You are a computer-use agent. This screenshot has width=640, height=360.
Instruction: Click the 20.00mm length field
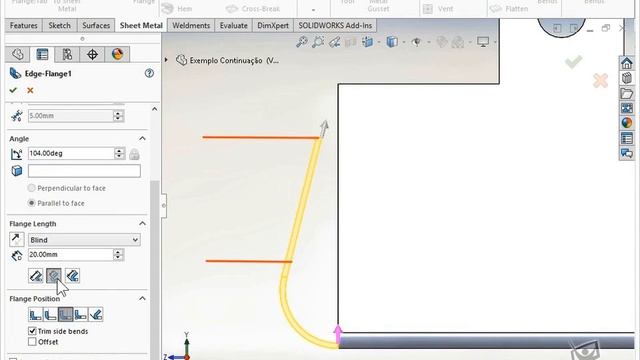[70, 254]
